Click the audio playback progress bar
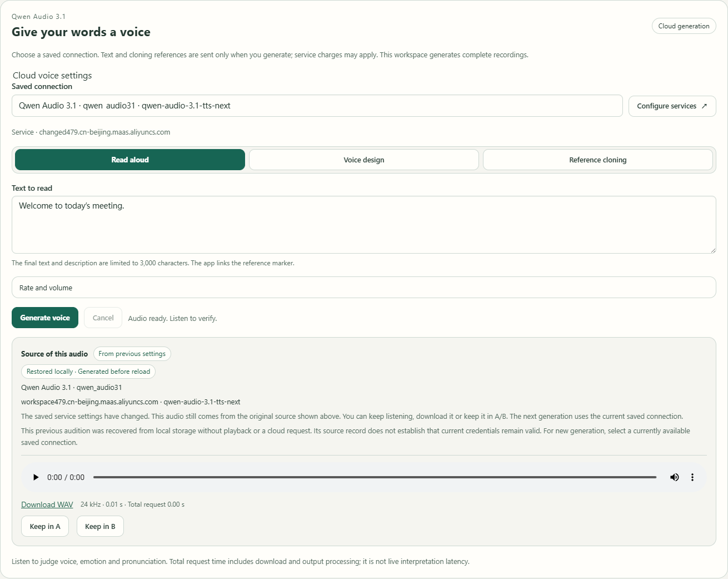728x579 pixels. (x=375, y=477)
